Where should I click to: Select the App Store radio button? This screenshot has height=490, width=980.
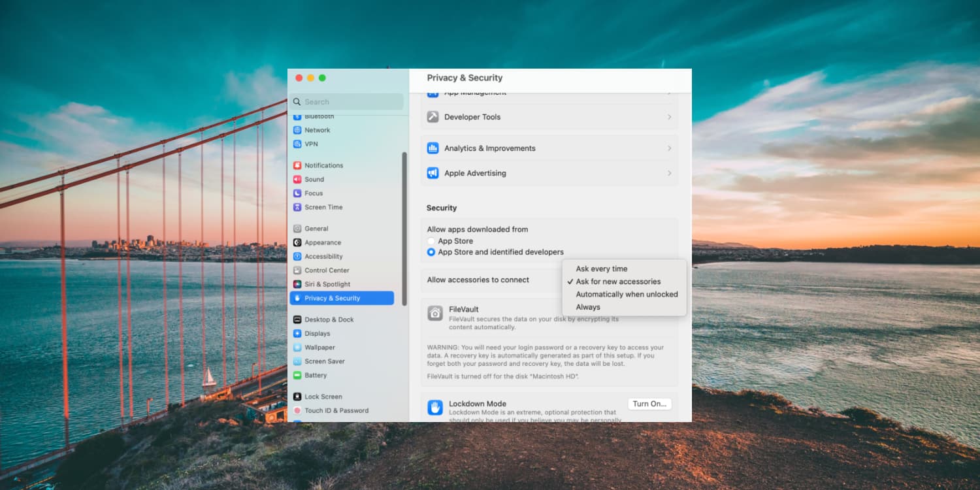431,241
